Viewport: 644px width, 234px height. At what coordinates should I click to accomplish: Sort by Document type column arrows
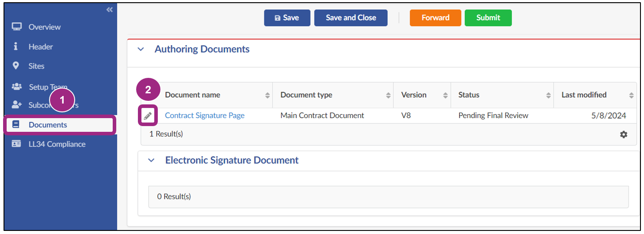[389, 96]
